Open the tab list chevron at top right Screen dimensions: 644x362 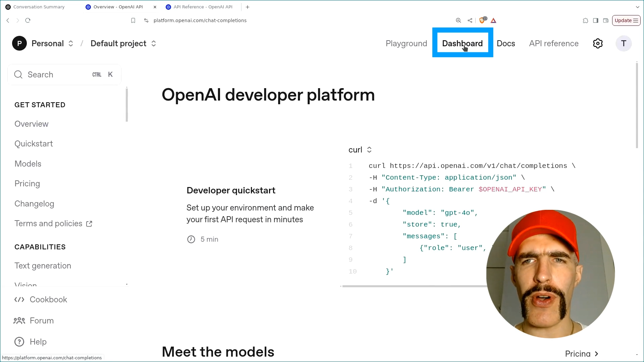(637, 7)
